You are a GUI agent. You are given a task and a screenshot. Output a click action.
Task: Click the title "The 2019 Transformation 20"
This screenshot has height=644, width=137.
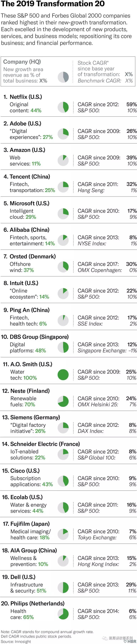click(53, 4)
